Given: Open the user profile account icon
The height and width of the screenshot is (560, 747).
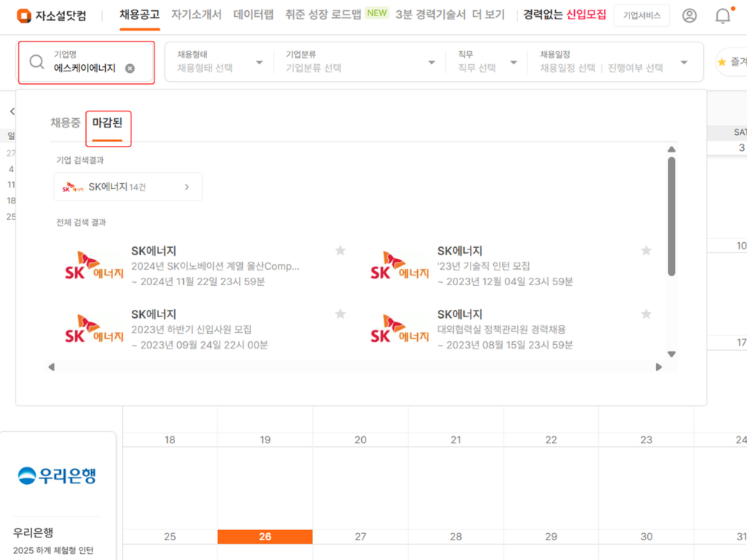Looking at the screenshot, I should point(689,14).
